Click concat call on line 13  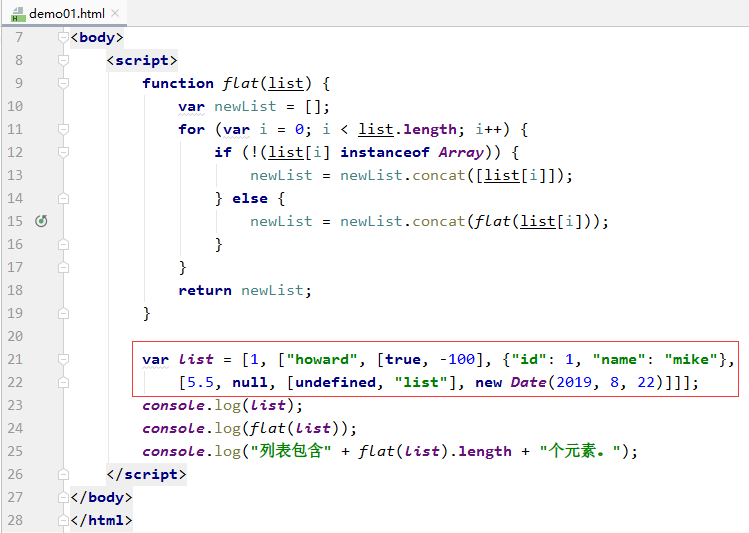tap(439, 175)
